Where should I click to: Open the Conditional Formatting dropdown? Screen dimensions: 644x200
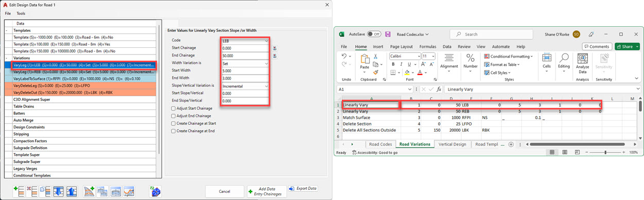(x=509, y=56)
